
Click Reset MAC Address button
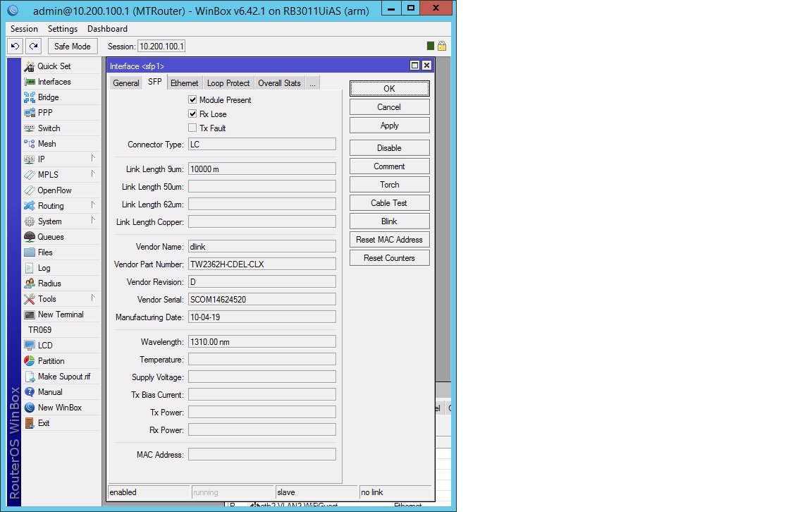[389, 239]
